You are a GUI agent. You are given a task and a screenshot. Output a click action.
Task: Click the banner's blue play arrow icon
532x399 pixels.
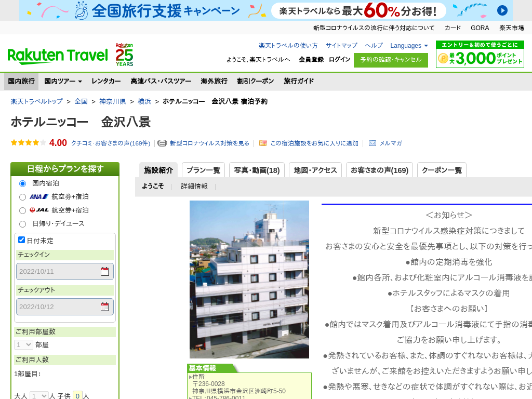502,10
